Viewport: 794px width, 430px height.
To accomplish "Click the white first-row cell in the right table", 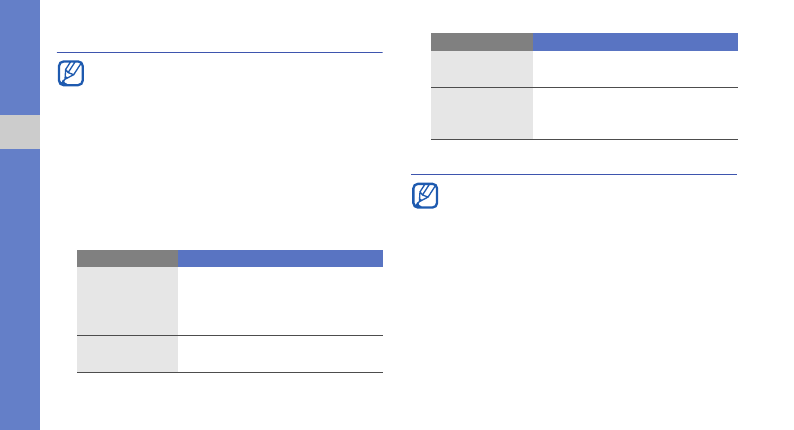I will click(x=635, y=69).
